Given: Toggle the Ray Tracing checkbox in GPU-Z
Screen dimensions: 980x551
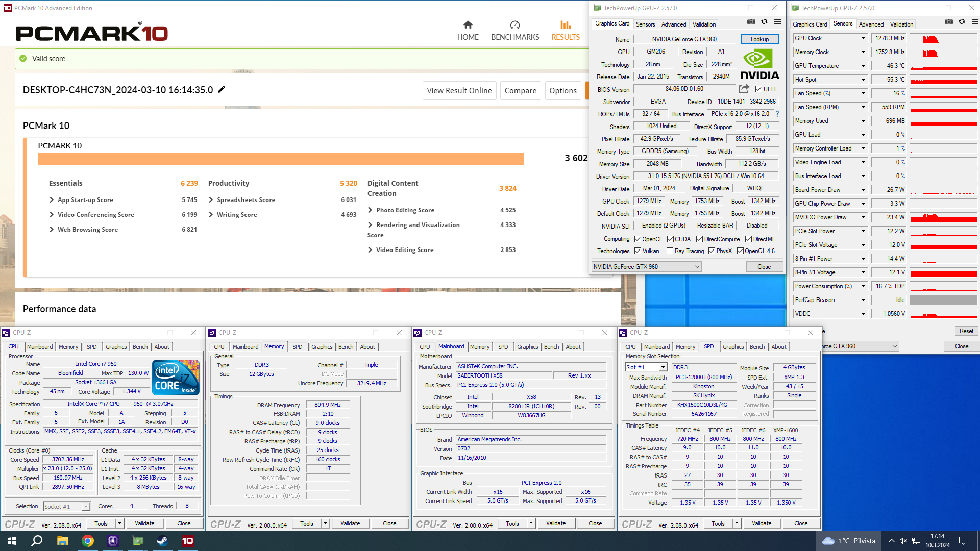Looking at the screenshot, I should coord(670,251).
